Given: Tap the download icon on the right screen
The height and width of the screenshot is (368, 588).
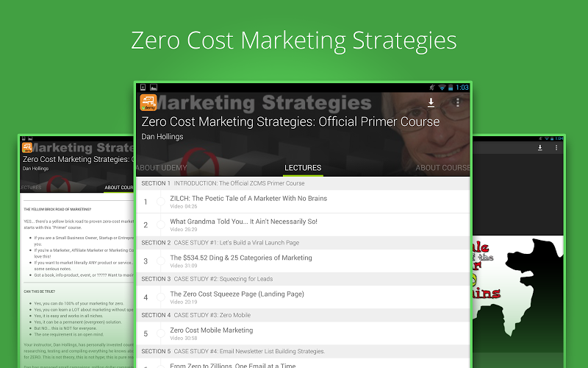Looking at the screenshot, I should pos(540,148).
